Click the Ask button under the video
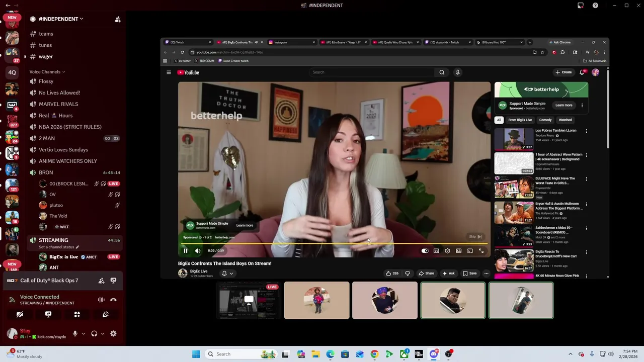This screenshot has width=644, height=362. 448,274
